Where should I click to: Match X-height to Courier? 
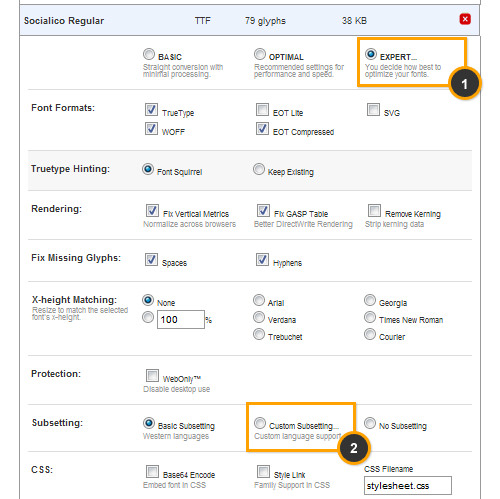point(370,334)
